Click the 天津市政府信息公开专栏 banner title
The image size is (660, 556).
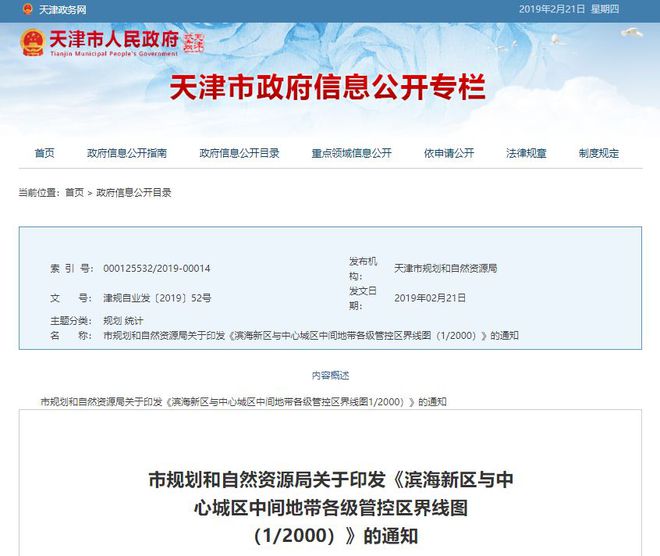328,87
